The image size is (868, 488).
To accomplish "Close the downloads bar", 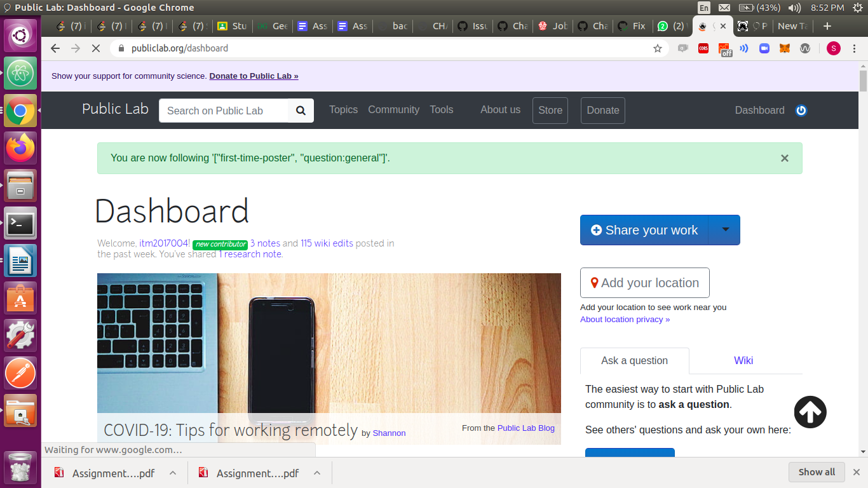I will pos(856,472).
